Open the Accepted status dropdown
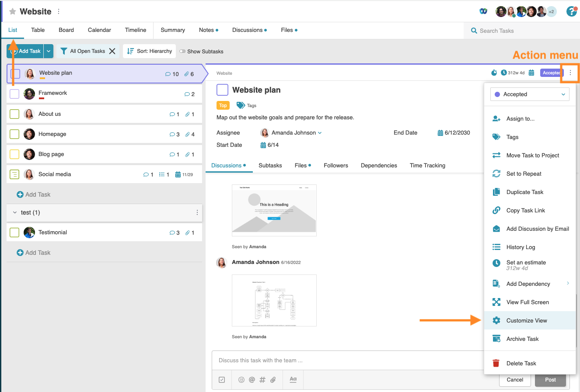The image size is (580, 392). (x=529, y=94)
